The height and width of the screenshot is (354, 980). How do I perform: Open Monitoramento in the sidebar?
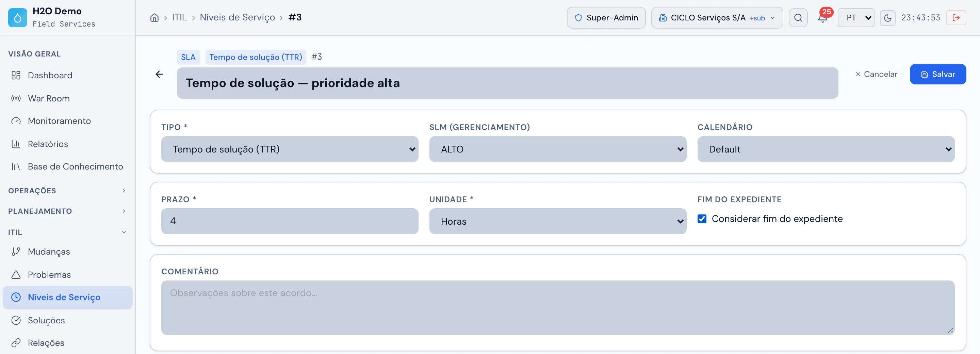[68, 121]
